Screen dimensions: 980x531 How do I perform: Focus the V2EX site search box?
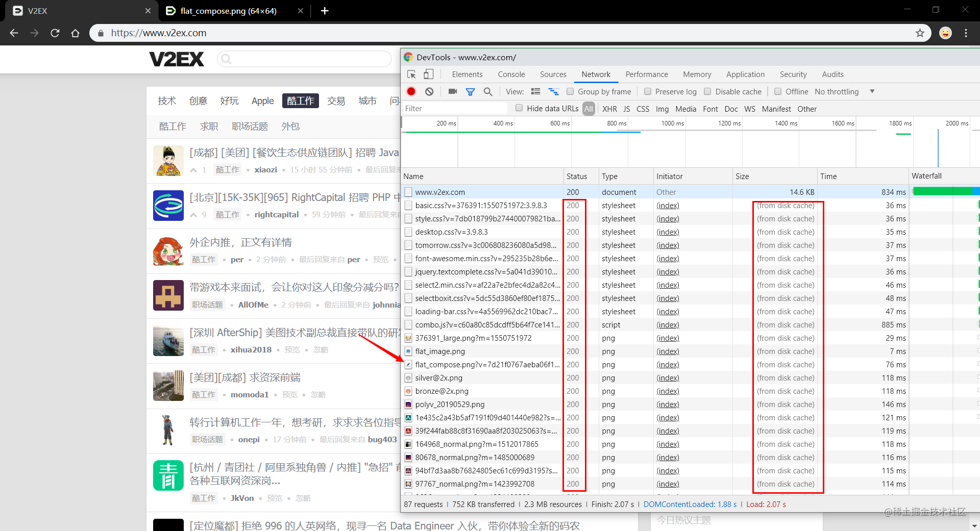(x=304, y=59)
